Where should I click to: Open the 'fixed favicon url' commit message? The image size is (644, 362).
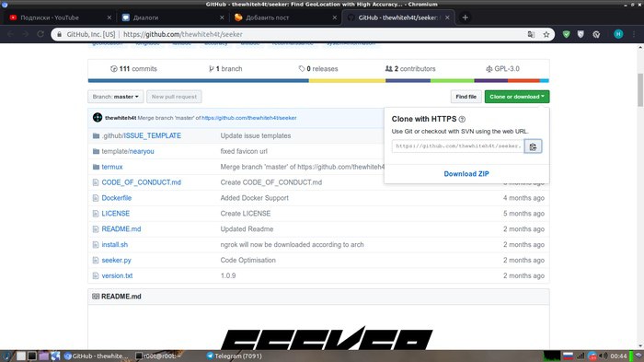click(x=244, y=151)
